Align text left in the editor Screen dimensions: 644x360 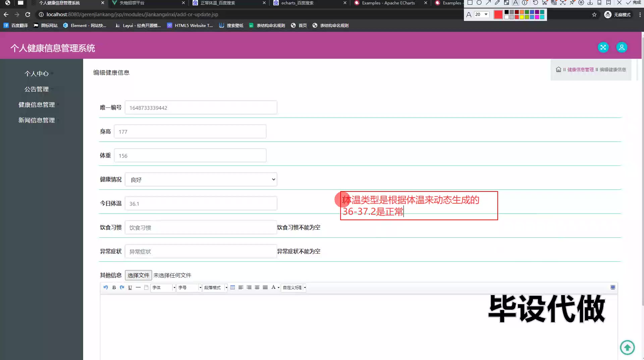point(241,287)
